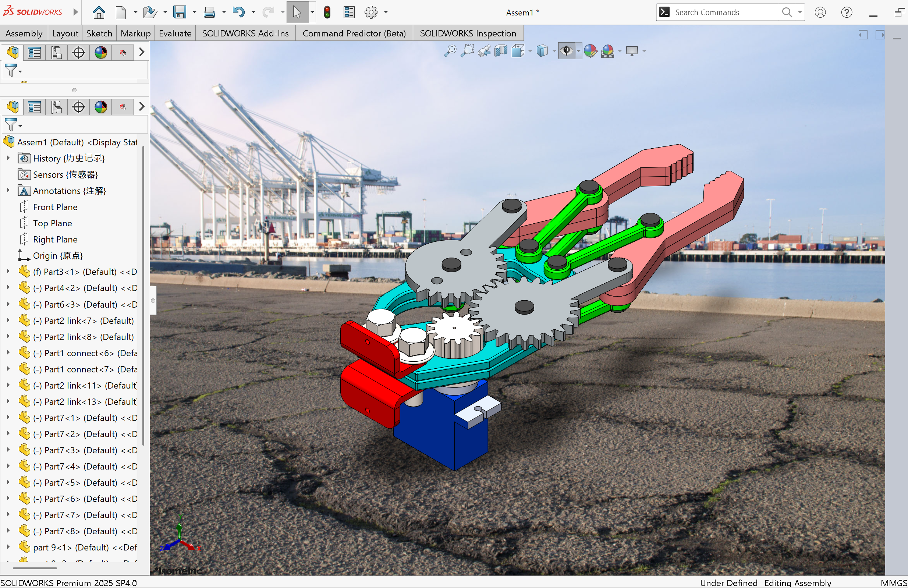The height and width of the screenshot is (588, 908).
Task: Open the Save dropdown arrow
Action: [x=195, y=12]
